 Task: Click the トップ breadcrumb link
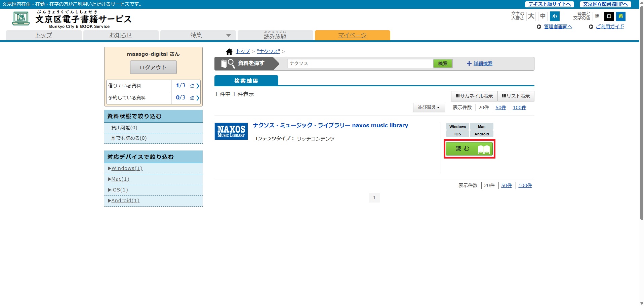[x=243, y=51]
